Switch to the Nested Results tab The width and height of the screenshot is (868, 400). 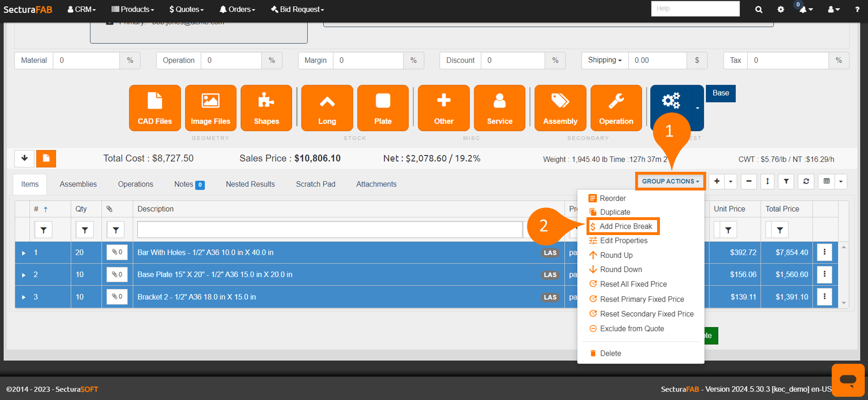250,184
